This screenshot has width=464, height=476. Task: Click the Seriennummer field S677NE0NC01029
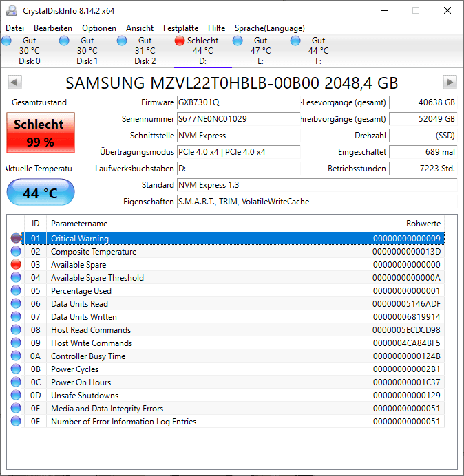pyautogui.click(x=238, y=119)
